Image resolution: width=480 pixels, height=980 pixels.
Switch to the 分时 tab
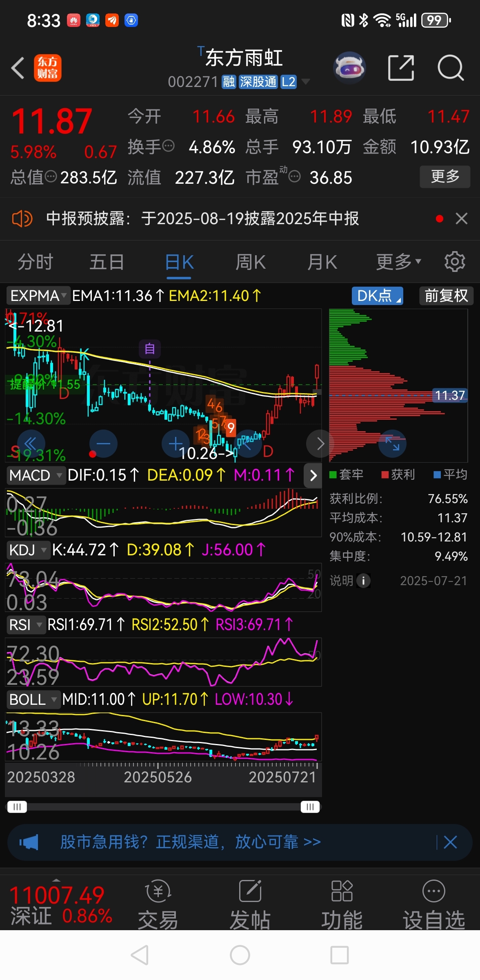coord(36,262)
